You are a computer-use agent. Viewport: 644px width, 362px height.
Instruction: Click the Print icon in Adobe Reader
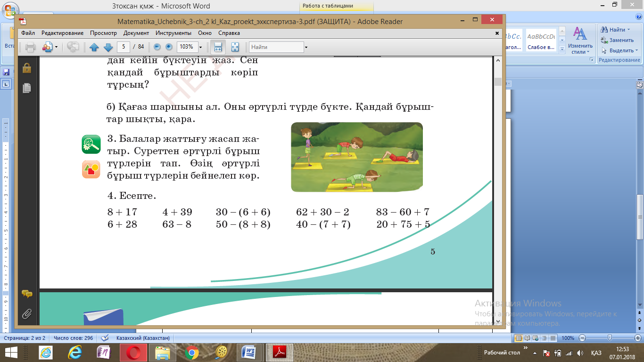[x=31, y=47]
